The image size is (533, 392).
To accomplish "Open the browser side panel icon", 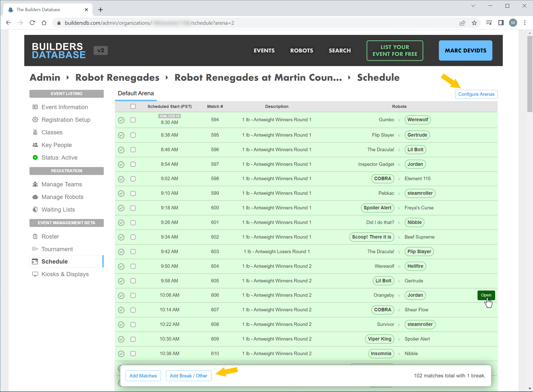I will click(x=501, y=23).
